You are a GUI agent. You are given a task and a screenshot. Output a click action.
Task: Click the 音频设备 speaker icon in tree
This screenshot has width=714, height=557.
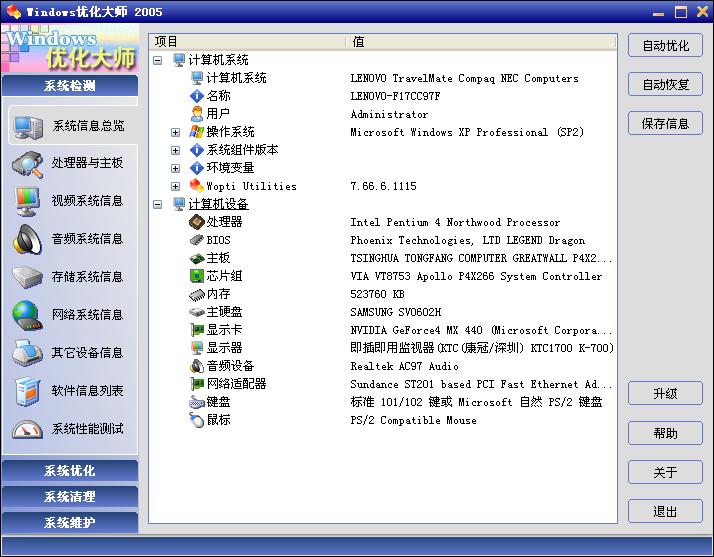coord(197,366)
